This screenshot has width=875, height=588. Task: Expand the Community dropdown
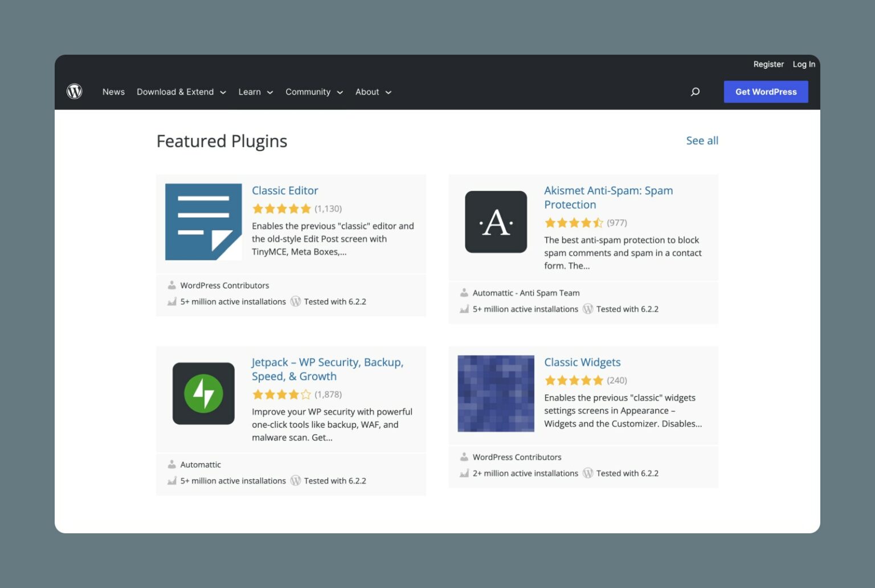314,92
